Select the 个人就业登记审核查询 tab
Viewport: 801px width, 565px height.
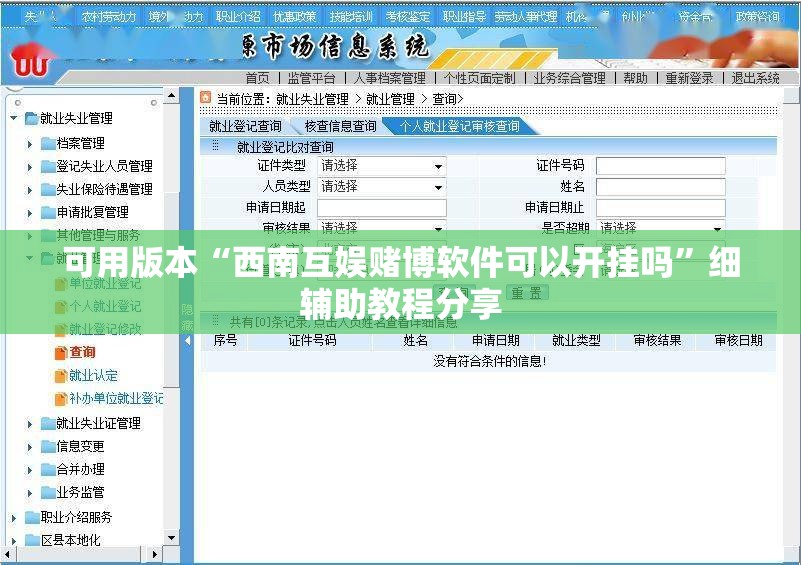click(459, 126)
